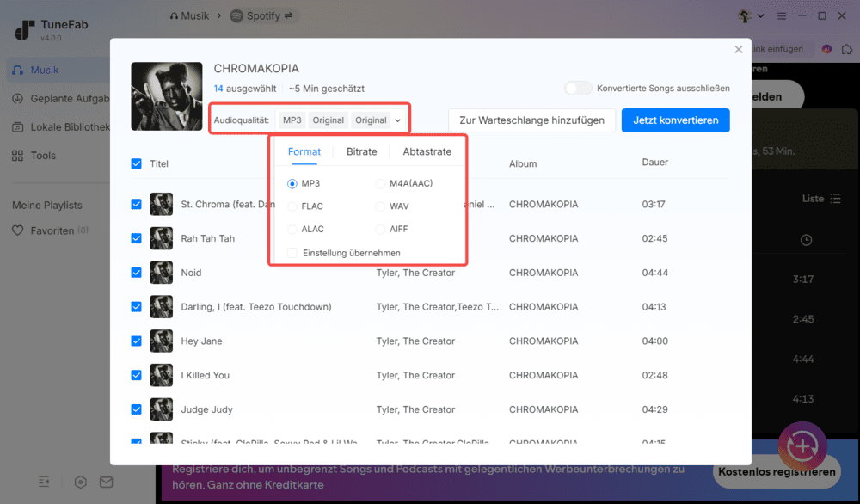The image size is (860, 504).
Task: Click the queue list icon next to settings
Action: tap(44, 482)
